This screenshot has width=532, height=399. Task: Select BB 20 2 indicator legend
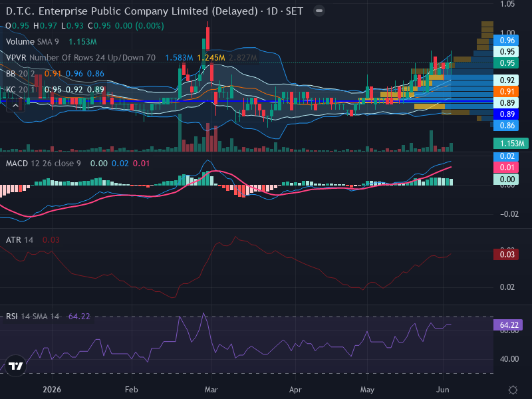(x=21, y=74)
